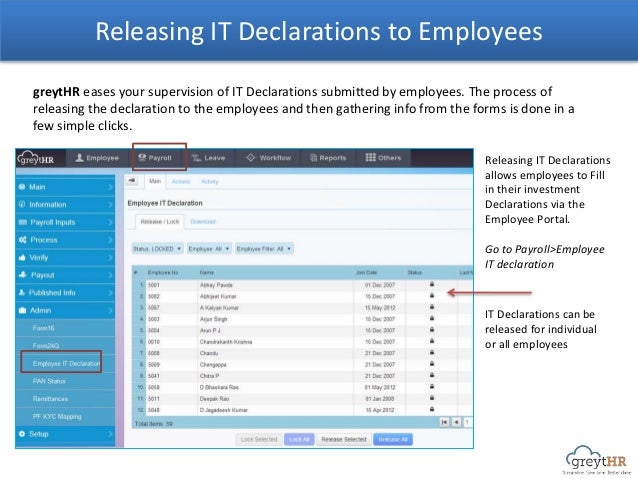Click the join date 15 May 2012

click(380, 308)
